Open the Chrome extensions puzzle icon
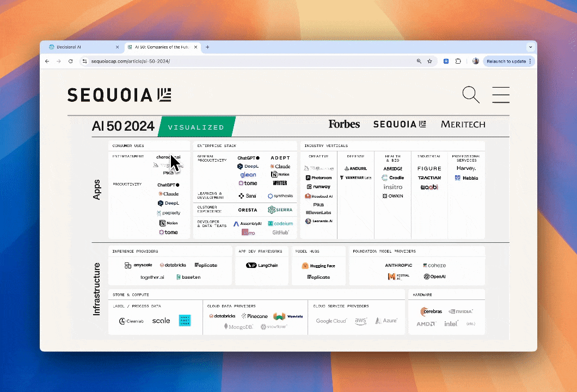577x392 pixels. click(x=458, y=62)
